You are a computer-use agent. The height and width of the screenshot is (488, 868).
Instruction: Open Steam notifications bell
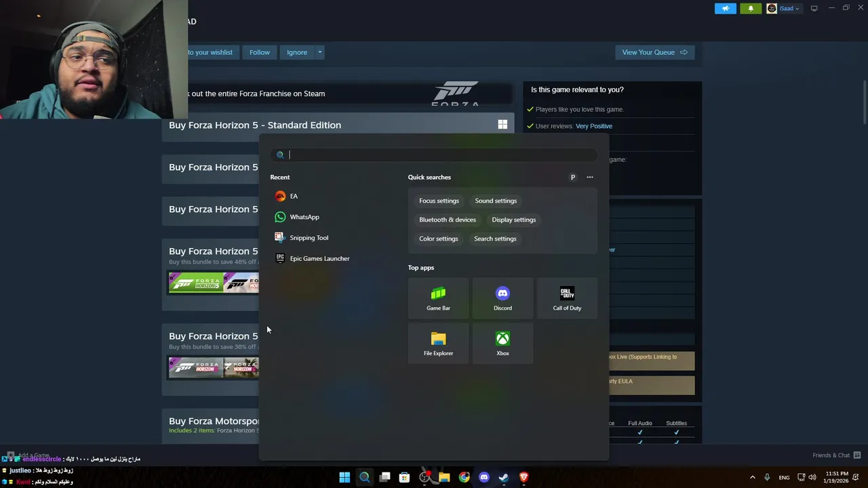[751, 8]
